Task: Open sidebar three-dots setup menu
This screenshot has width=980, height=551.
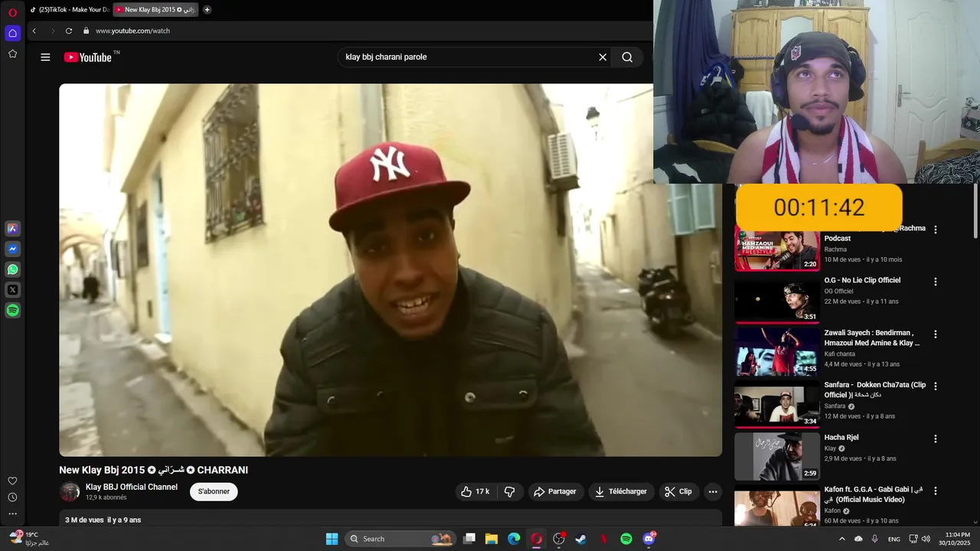Action: (x=12, y=514)
